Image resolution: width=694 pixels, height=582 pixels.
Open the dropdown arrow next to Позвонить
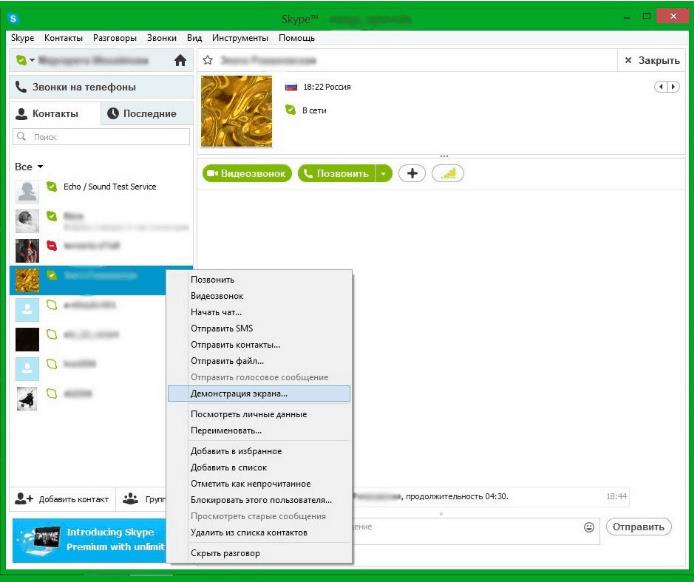[385, 174]
